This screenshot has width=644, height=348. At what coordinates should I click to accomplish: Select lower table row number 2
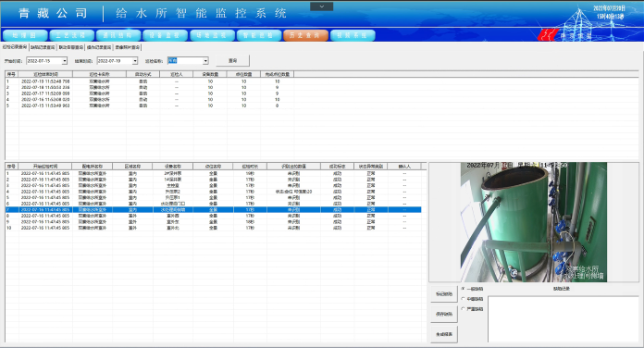213,180
